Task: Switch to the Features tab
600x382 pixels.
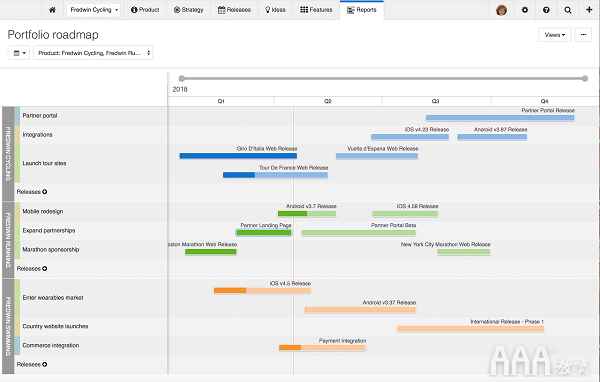Action: tap(316, 10)
